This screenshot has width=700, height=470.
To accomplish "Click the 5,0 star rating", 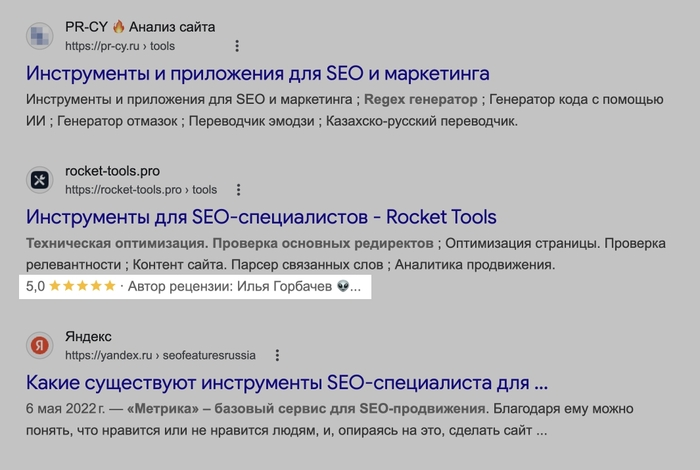I will pyautogui.click(x=71, y=286).
